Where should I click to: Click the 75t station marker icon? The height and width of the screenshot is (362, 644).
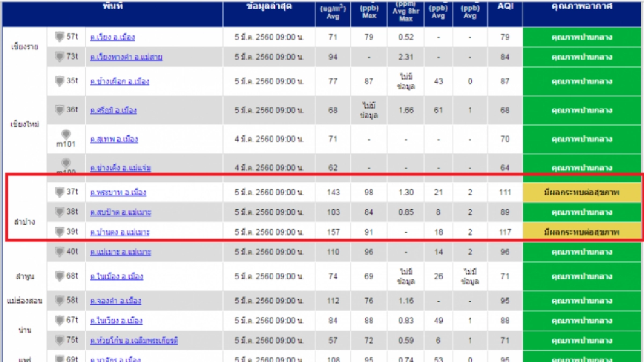60,340
